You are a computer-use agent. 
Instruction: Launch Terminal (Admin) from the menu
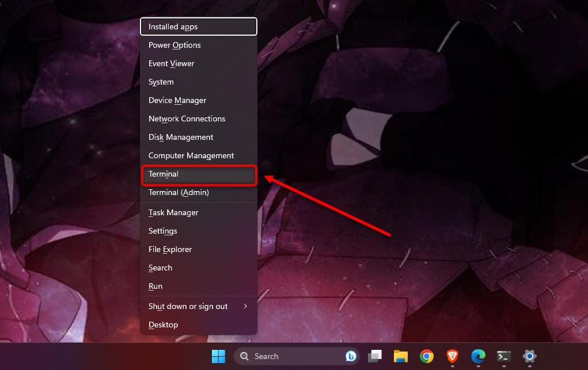click(199, 192)
